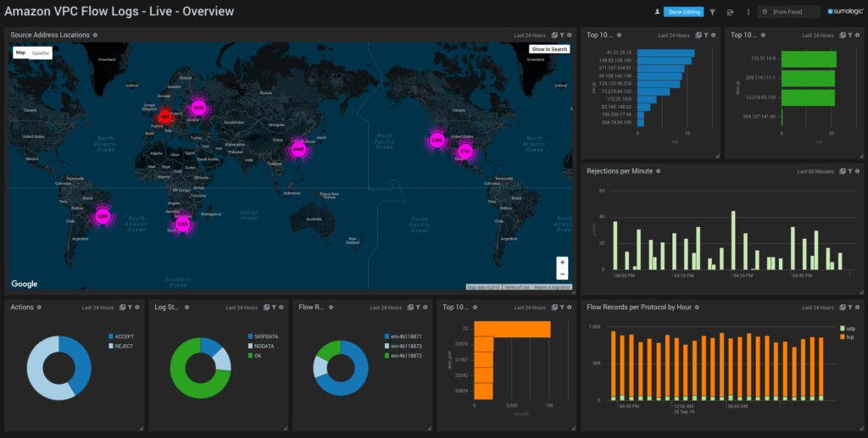The image size is (868, 438).
Task: Click the green bar for 172.31.10.8 dest_ip
Action: (x=809, y=59)
